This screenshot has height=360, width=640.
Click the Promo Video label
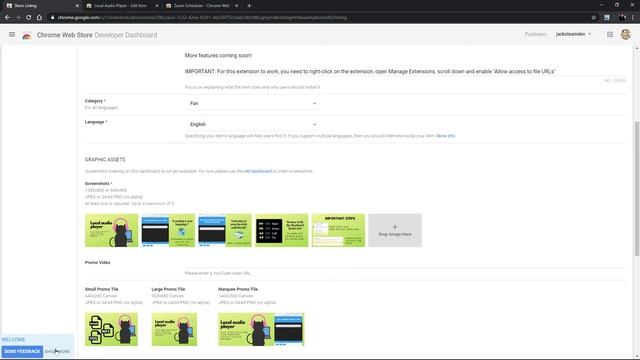[x=98, y=262]
